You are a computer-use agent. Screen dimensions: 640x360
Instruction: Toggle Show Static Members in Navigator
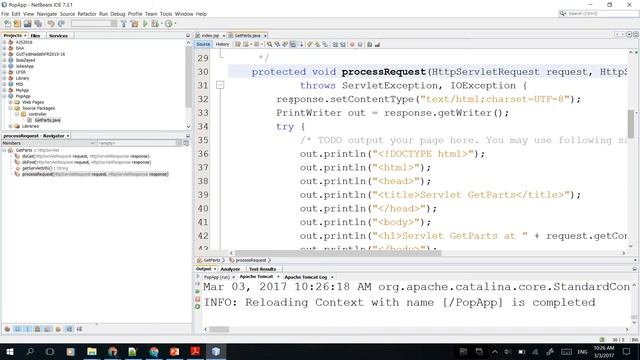[x=27, y=329]
